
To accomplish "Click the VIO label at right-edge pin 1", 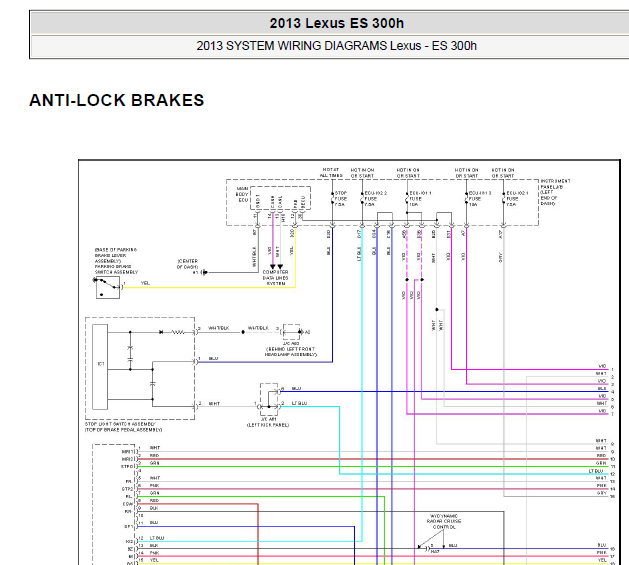I will 602,366.
